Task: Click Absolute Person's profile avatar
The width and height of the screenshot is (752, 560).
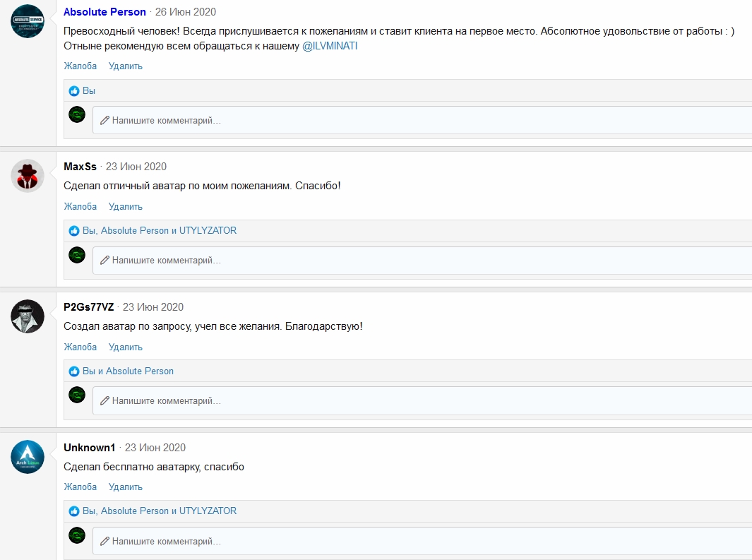Action: (x=28, y=21)
